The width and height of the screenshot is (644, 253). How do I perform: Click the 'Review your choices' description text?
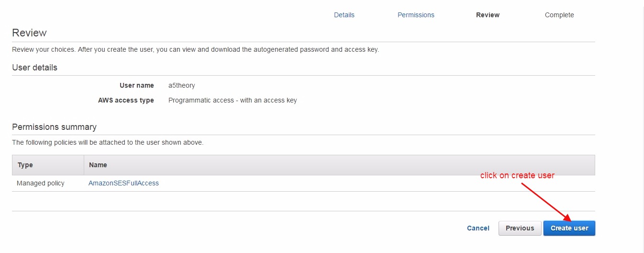(x=195, y=49)
